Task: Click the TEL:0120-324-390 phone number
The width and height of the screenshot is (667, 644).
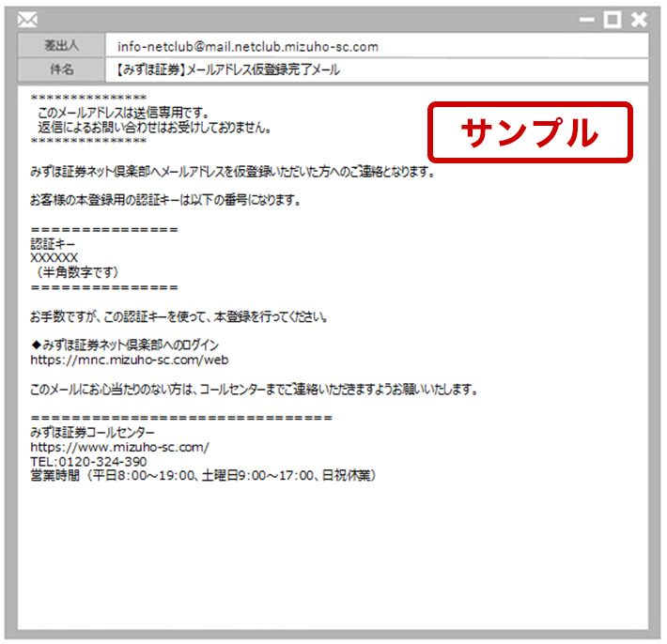Action: pyautogui.click(x=88, y=462)
